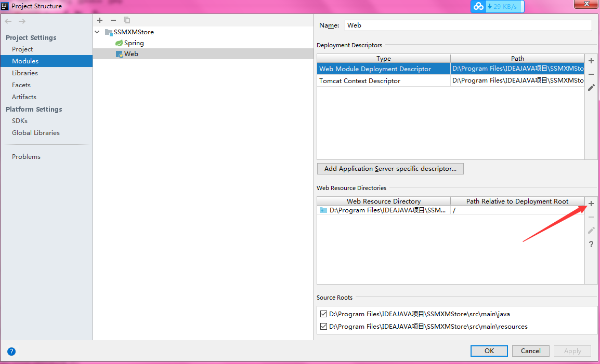Screen dimensions: 600x364
Task: Click the Cancel button
Action: click(530, 351)
